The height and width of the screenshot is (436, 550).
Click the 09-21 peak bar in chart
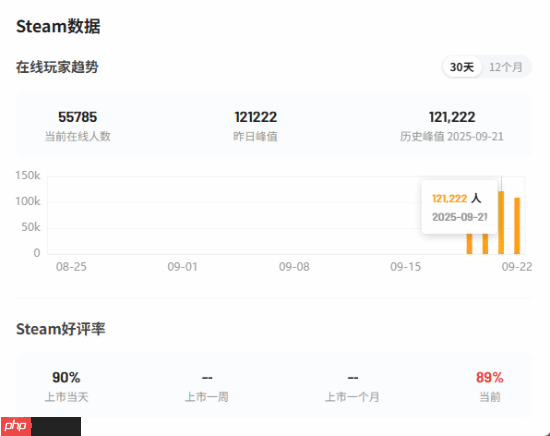pyautogui.click(x=501, y=222)
